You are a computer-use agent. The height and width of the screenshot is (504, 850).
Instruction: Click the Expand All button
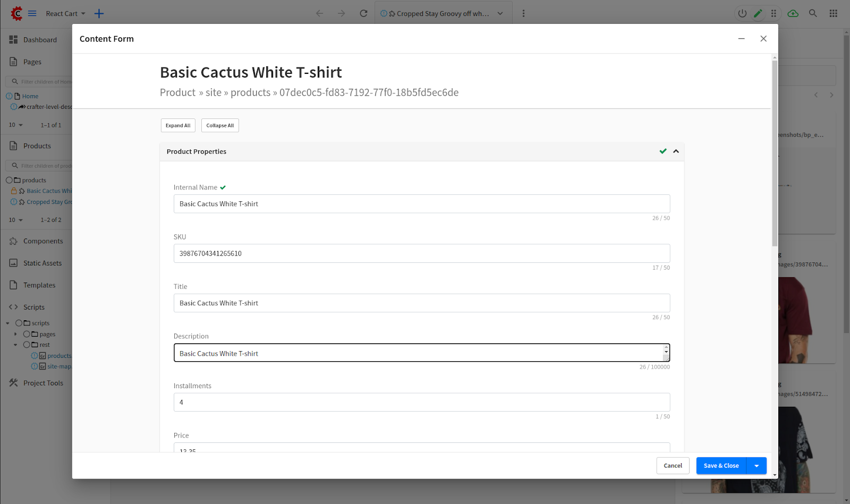(x=178, y=125)
